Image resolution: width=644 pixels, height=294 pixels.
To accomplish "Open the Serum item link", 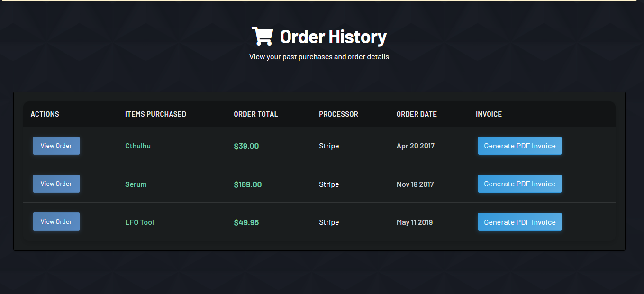I will tap(136, 184).
